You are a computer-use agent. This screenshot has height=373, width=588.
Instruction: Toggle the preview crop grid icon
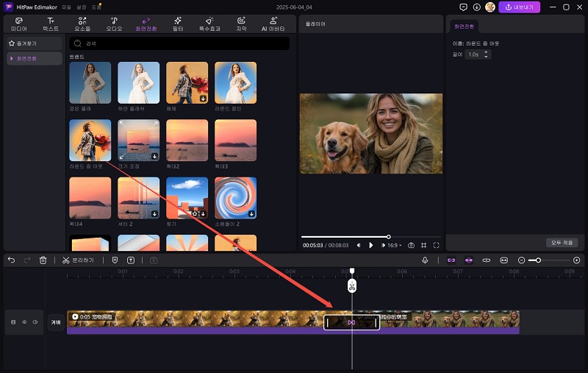(424, 245)
